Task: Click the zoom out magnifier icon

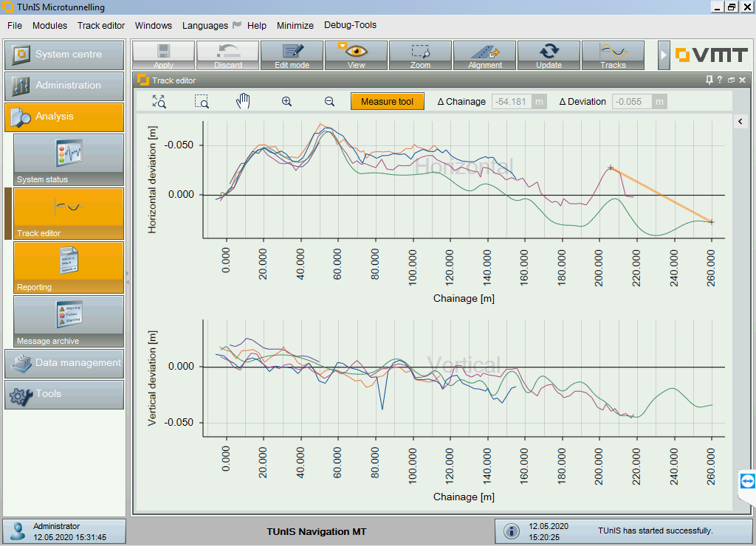Action: (x=329, y=101)
